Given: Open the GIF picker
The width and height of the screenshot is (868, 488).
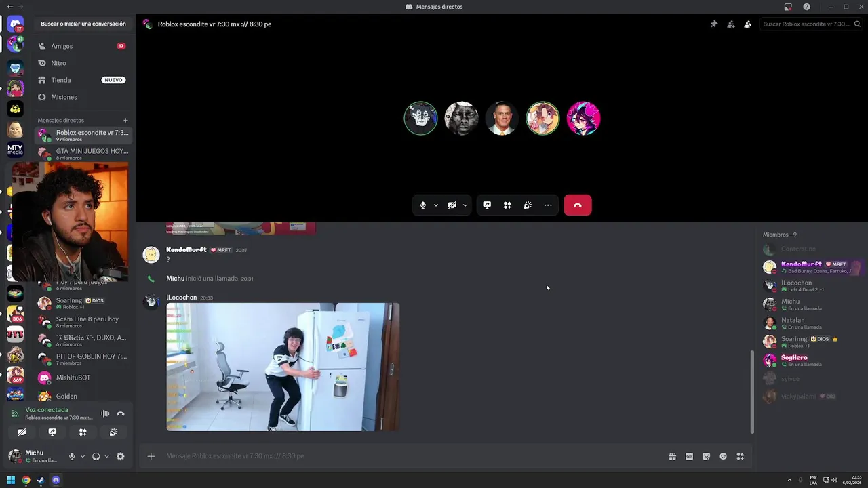Looking at the screenshot, I should [689, 456].
